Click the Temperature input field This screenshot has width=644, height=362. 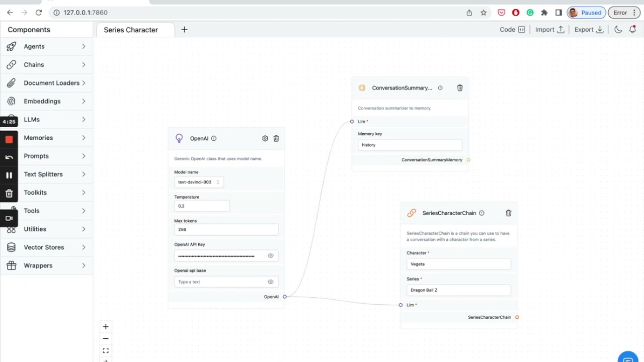(202, 206)
